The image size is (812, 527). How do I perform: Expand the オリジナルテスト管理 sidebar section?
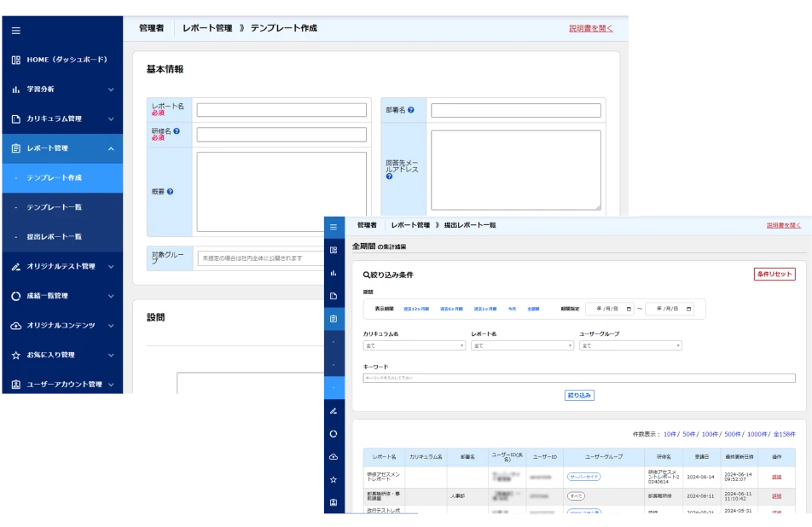tap(111, 267)
